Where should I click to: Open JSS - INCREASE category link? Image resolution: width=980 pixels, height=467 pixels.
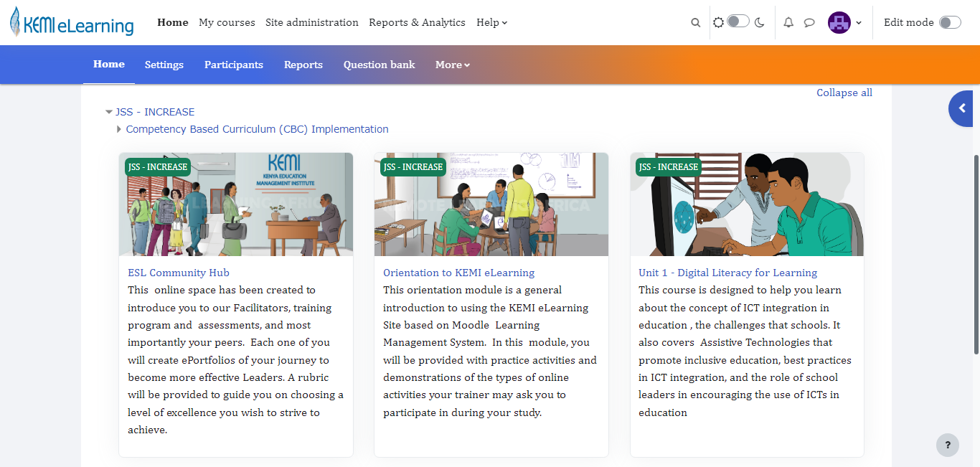click(155, 112)
